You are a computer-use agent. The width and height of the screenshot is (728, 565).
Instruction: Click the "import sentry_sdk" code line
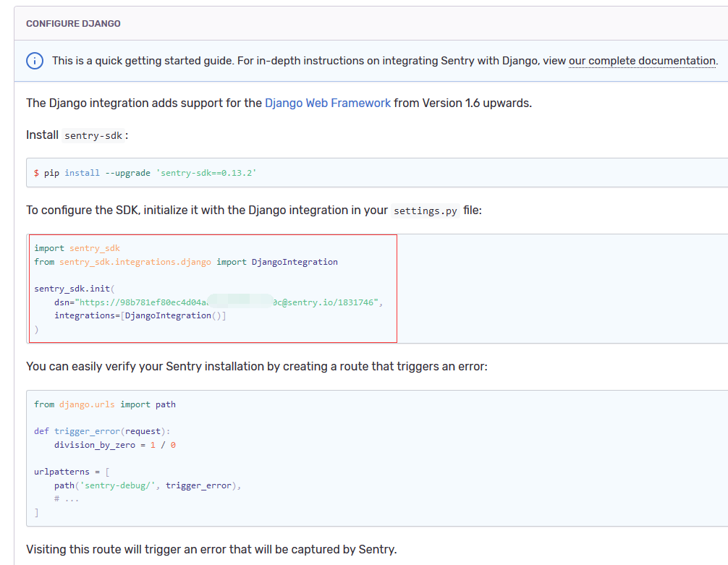coord(77,248)
